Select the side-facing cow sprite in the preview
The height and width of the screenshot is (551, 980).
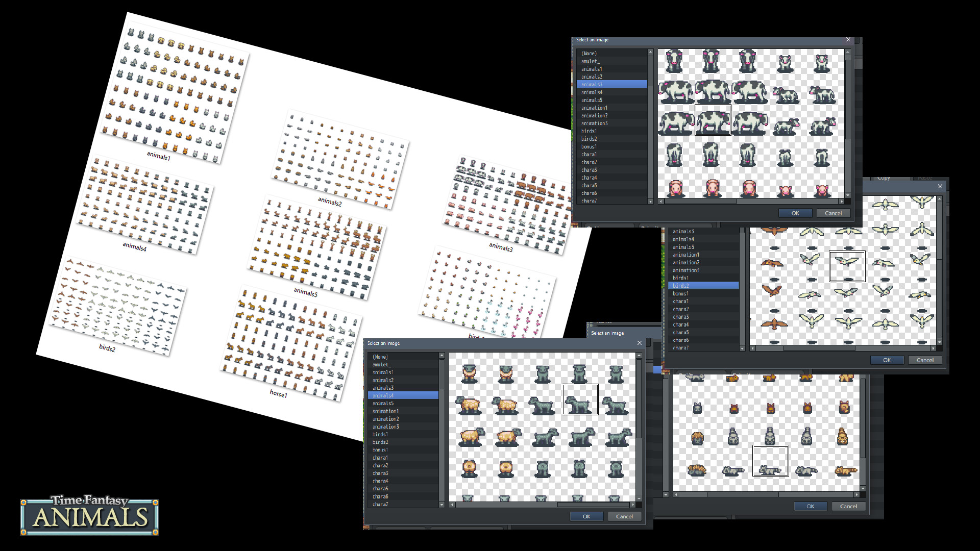click(x=713, y=120)
